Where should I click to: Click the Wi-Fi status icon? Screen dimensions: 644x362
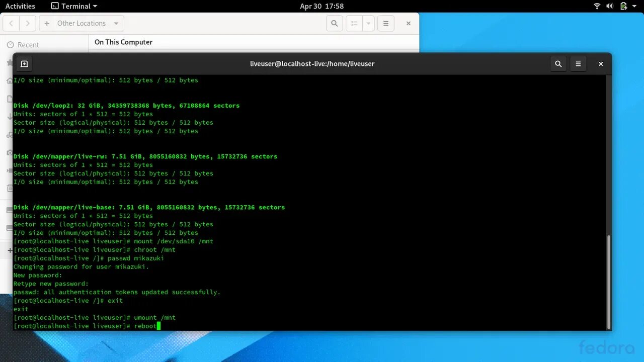tap(597, 6)
